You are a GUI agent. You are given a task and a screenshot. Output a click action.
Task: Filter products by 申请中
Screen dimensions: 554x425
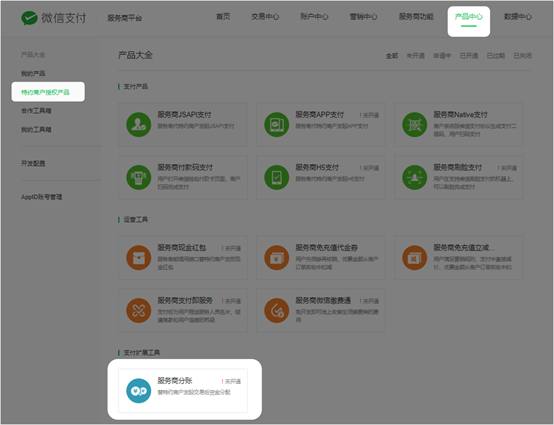442,56
